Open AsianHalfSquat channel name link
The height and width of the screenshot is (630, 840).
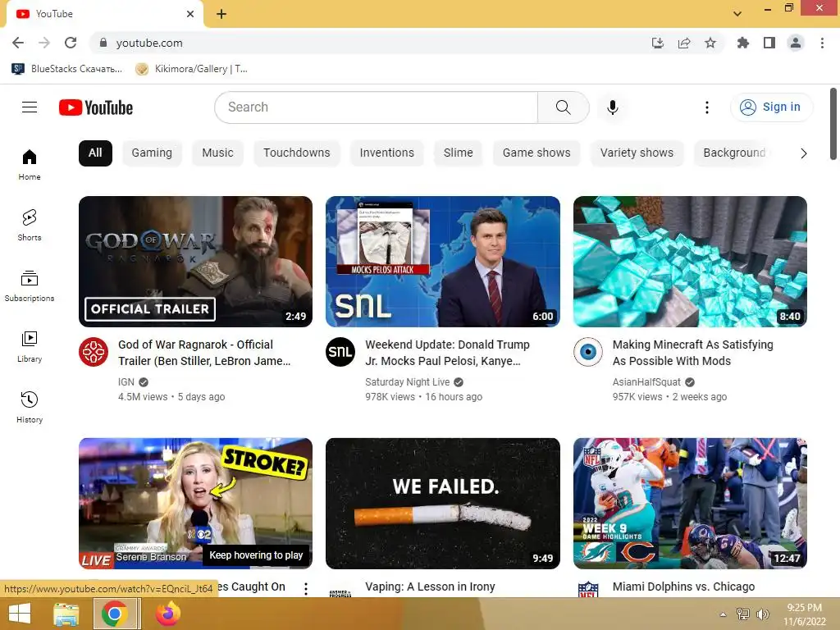(x=646, y=382)
